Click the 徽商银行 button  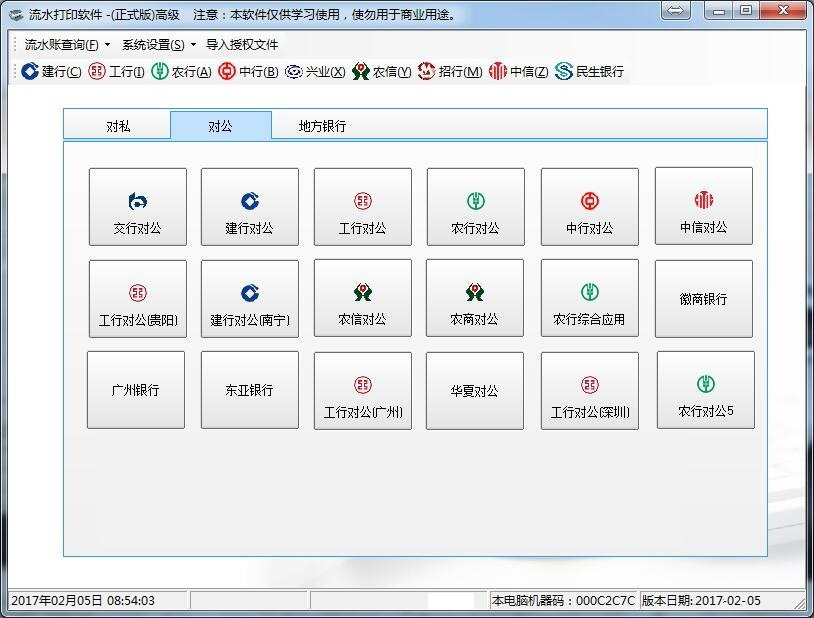pyautogui.click(x=704, y=299)
